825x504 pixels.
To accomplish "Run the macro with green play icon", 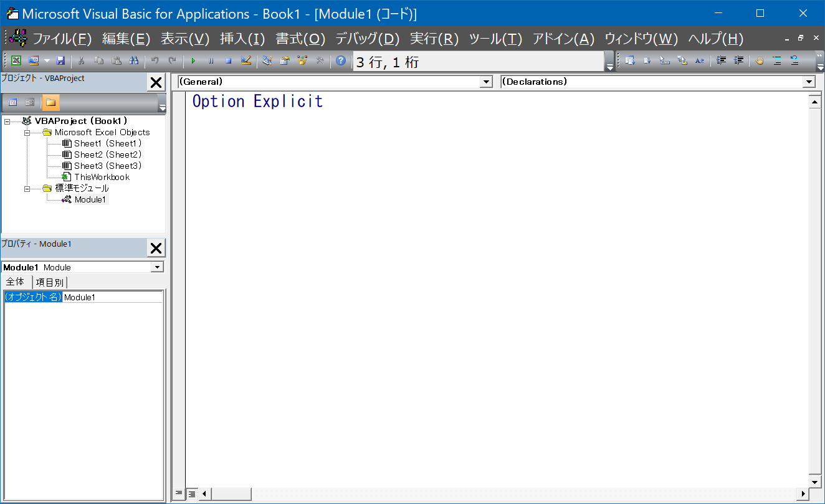I will (x=193, y=60).
